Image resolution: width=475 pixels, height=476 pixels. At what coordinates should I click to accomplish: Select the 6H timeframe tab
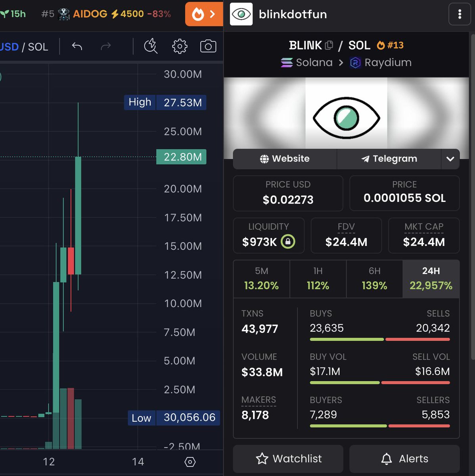374,279
